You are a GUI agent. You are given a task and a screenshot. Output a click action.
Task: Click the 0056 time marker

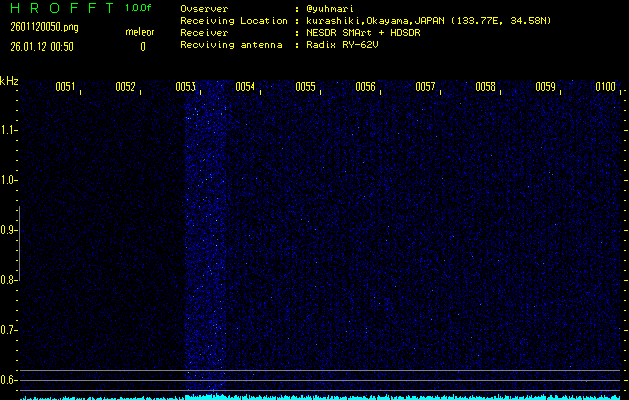[x=365, y=87]
